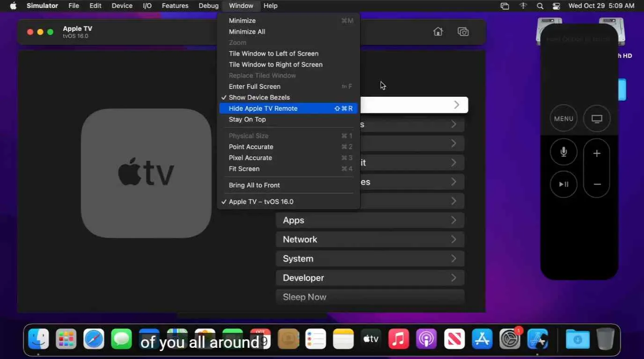Choose Hide Apple TV Remote
Image resolution: width=644 pixels, height=359 pixels.
[x=288, y=108]
